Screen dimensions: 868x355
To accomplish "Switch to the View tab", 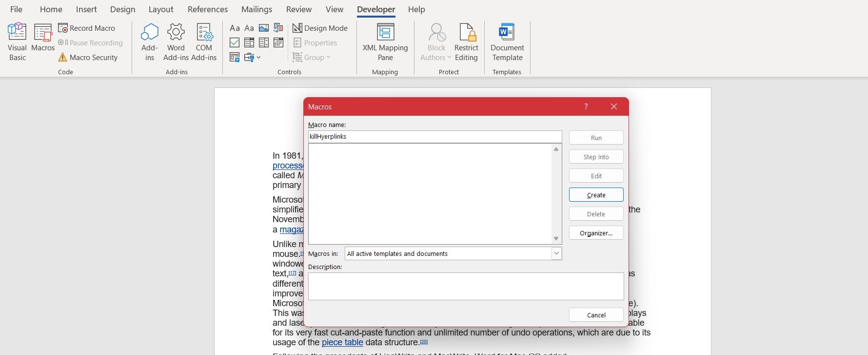I will 335,9.
